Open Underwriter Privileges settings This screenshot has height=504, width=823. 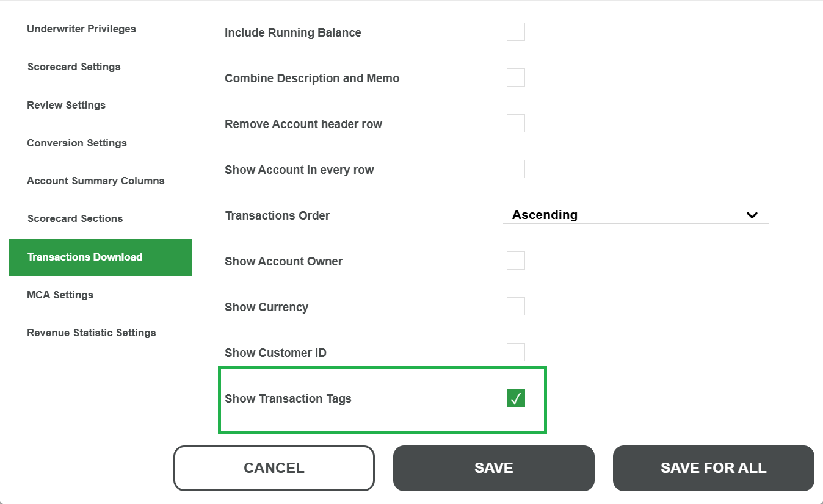pyautogui.click(x=81, y=29)
